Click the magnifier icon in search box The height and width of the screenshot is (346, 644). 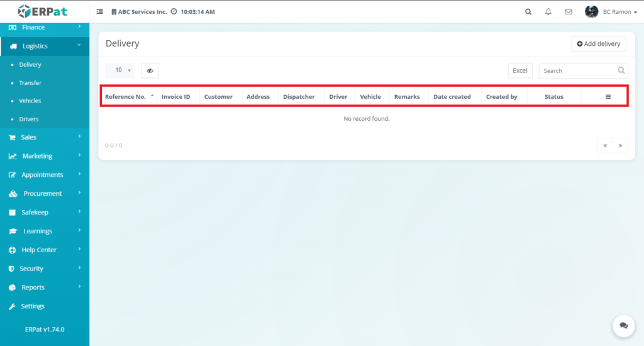(621, 70)
